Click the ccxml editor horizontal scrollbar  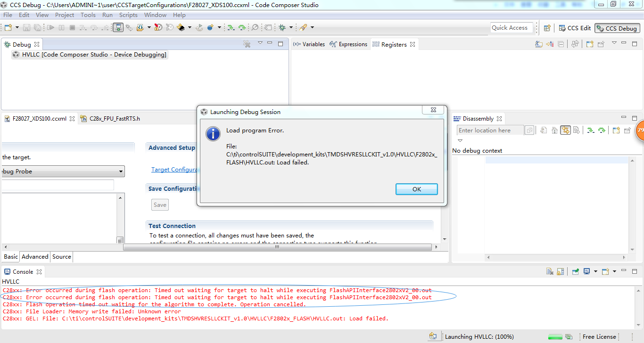(277, 246)
